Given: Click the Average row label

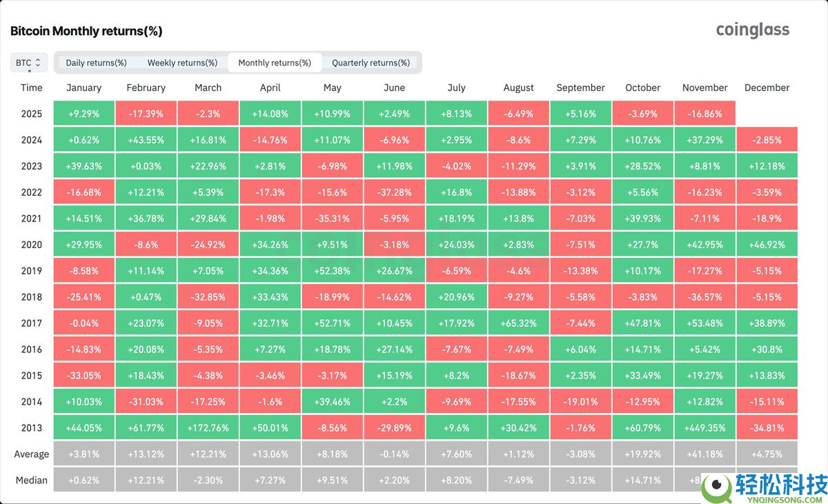Looking at the screenshot, I should (32, 454).
